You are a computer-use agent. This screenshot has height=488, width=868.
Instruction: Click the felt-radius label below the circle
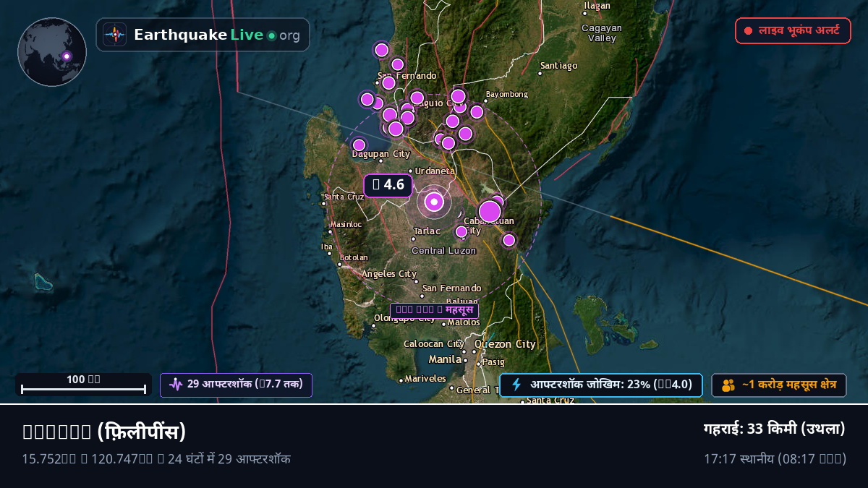tap(434, 310)
